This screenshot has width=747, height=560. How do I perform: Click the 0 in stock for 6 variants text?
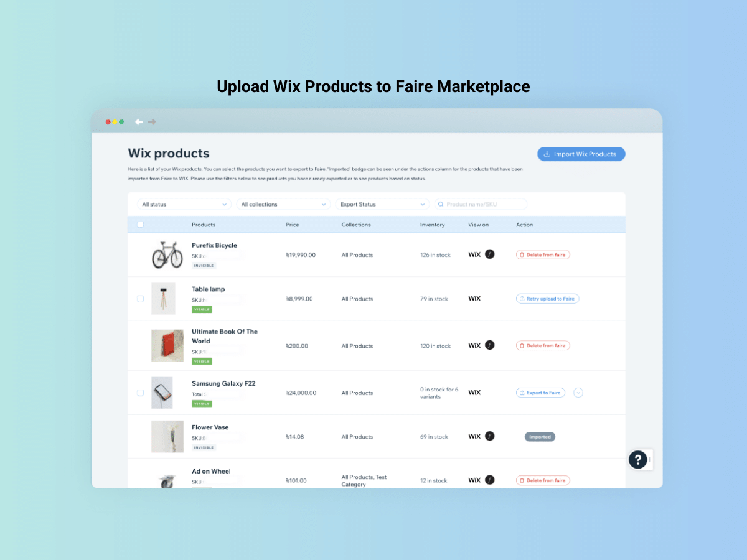point(439,393)
